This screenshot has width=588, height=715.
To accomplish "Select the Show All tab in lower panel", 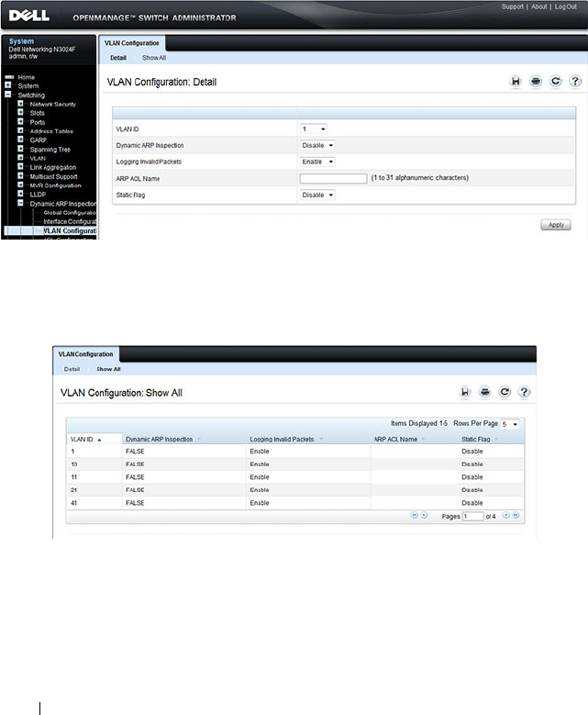I will [108, 369].
